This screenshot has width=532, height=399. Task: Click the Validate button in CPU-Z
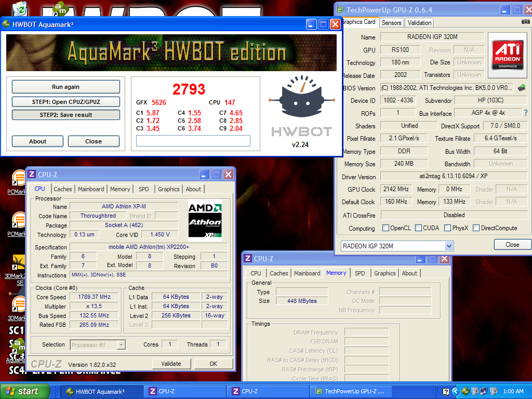tap(171, 364)
